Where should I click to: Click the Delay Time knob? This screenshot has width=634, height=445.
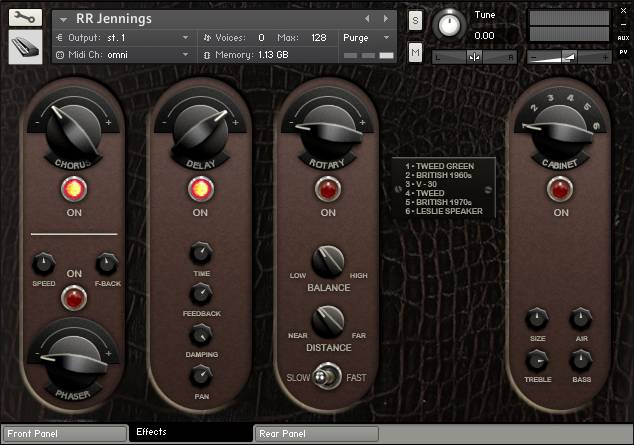click(201, 253)
